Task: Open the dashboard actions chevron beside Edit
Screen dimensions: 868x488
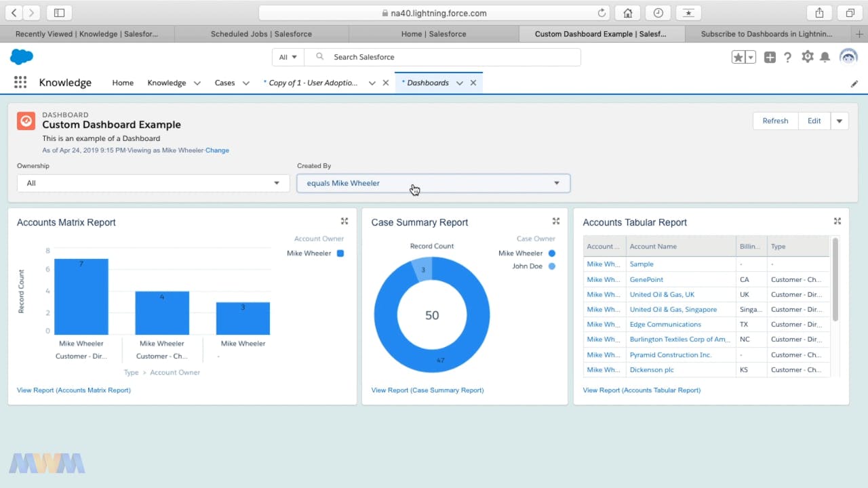Action: click(840, 121)
